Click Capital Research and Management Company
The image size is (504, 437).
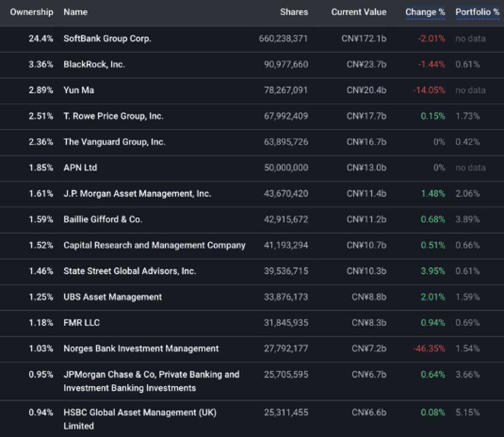coord(155,245)
